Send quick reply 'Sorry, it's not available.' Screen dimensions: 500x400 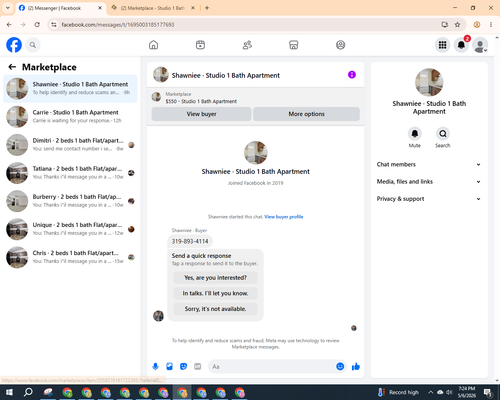tap(215, 309)
